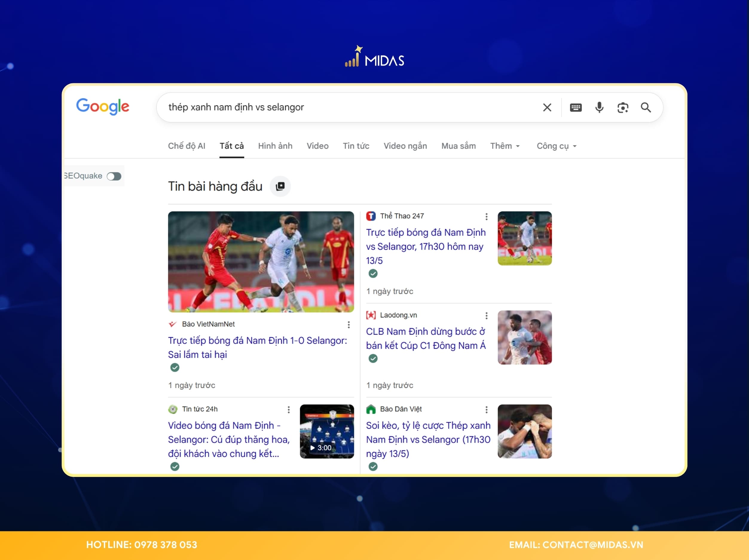This screenshot has width=749, height=560.
Task: Open headline CLB Nam Định dừng bước ở bán kết
Action: point(426,338)
